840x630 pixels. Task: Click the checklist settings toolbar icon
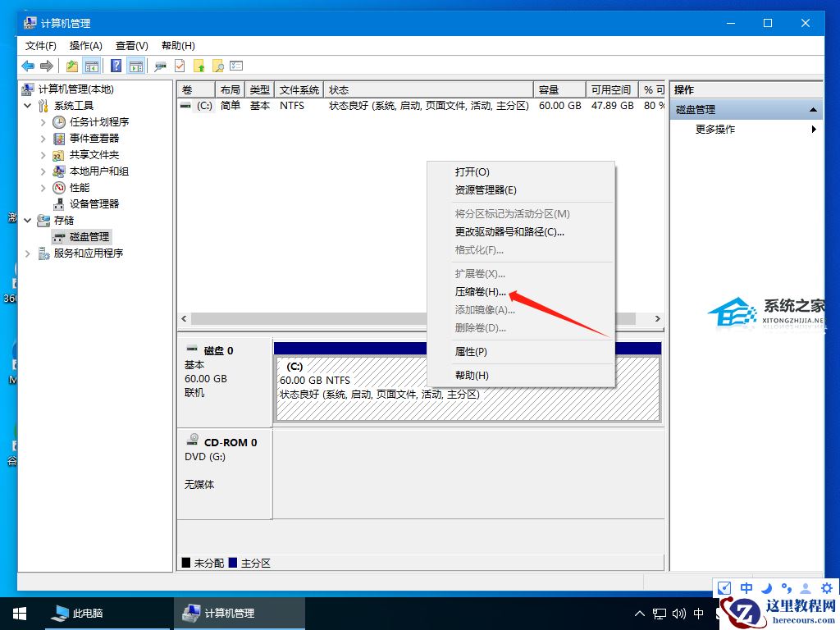tap(236, 66)
